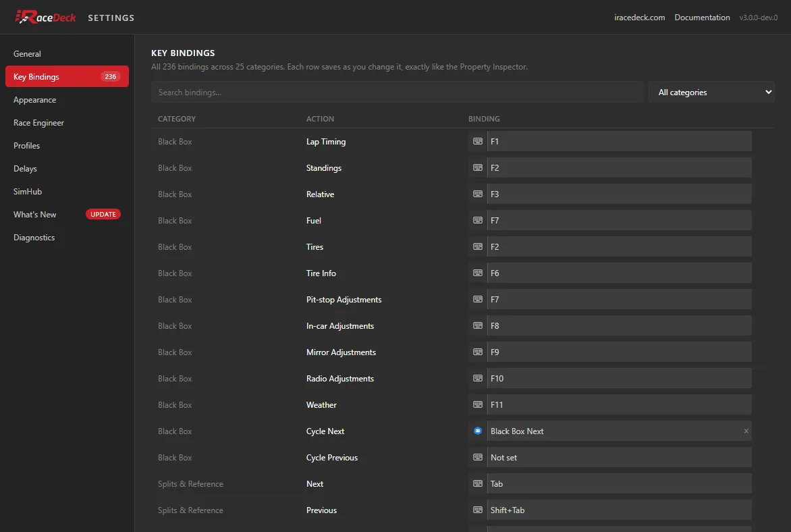Edit the Fuel F7 binding field
The image size is (791, 532).
(619, 220)
